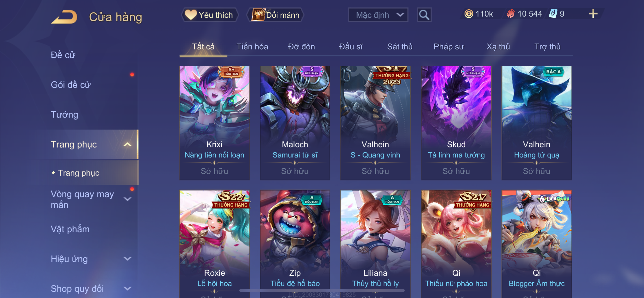Tap the blue voucher icon showing 9
Image resolution: width=644 pixels, height=298 pixels.
(x=553, y=13)
